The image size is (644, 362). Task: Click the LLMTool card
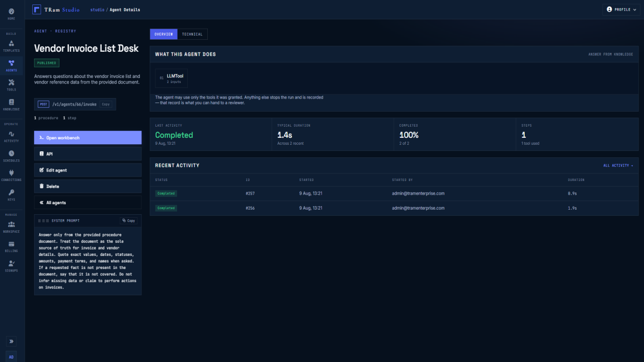171,78
